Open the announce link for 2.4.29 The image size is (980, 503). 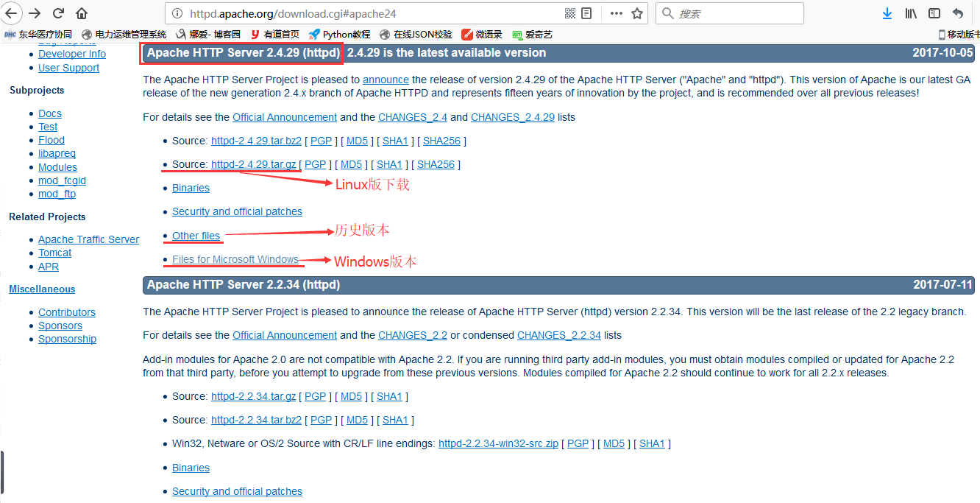pos(386,80)
